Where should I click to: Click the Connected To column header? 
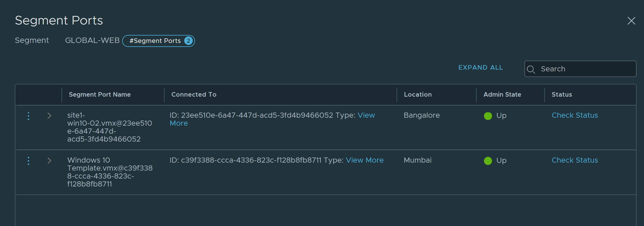tap(194, 95)
